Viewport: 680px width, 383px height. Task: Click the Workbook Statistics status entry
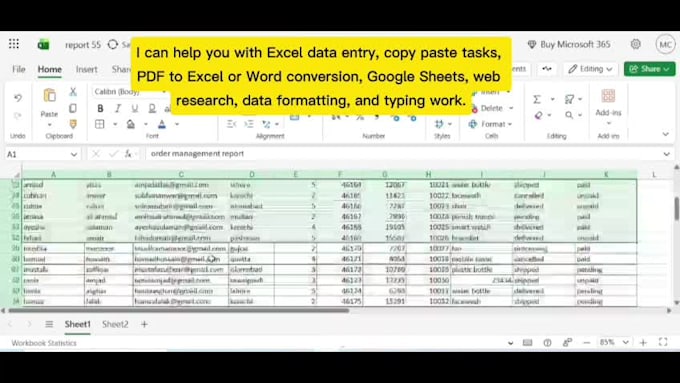click(44, 343)
